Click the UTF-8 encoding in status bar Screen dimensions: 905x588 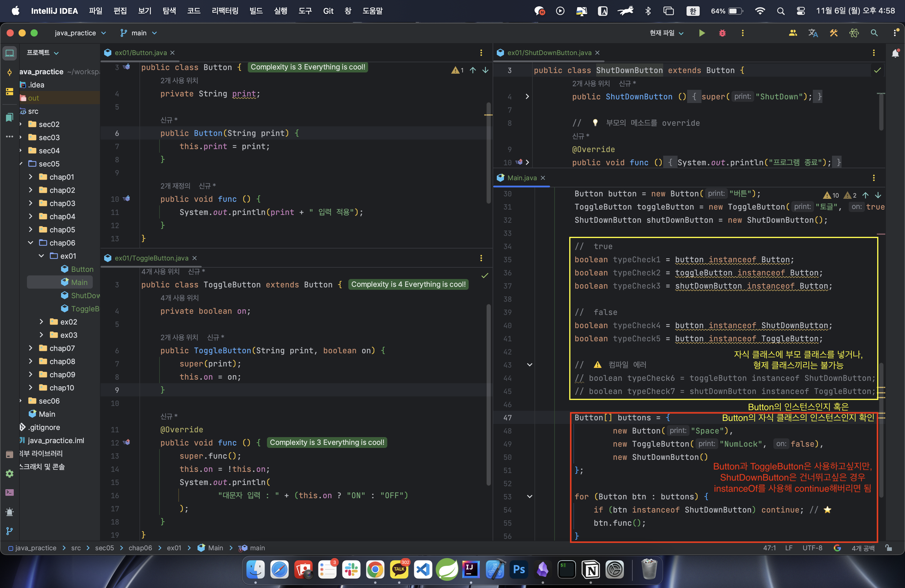pos(812,548)
